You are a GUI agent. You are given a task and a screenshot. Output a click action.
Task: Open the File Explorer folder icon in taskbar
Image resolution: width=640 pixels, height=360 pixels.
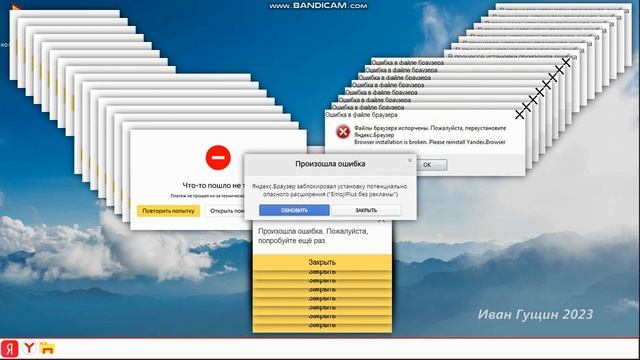[x=47, y=348]
